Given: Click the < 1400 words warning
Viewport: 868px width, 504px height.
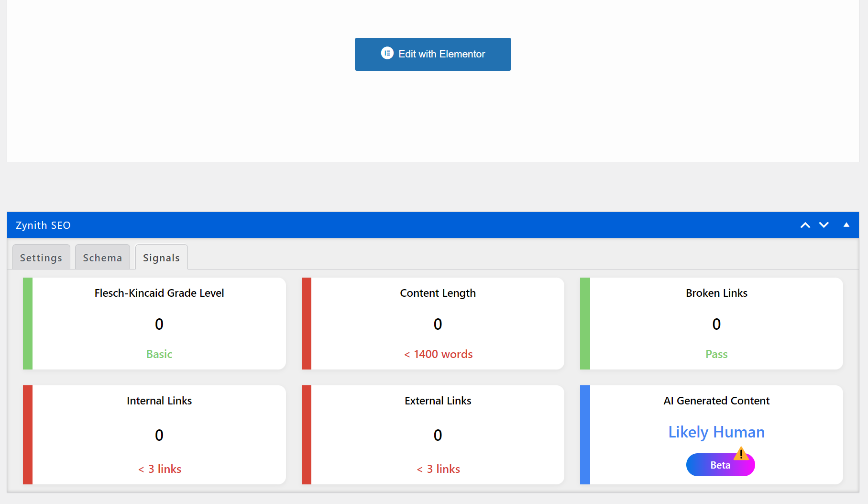Looking at the screenshot, I should (438, 354).
